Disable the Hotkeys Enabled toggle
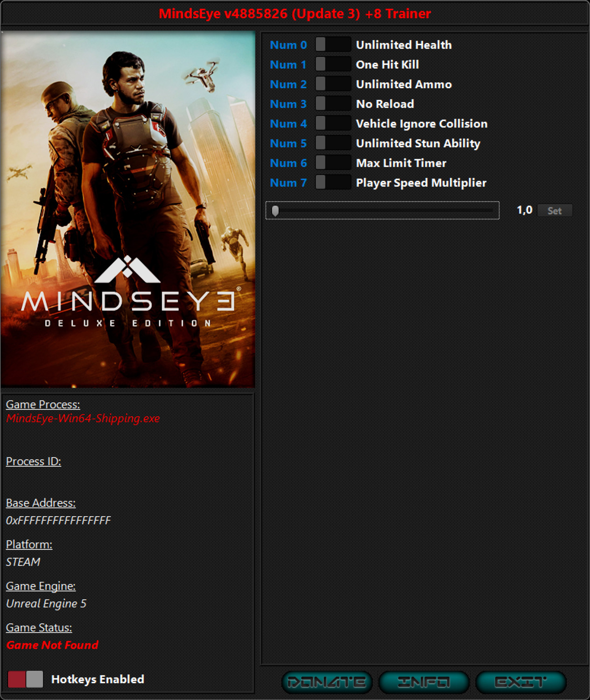 25,679
